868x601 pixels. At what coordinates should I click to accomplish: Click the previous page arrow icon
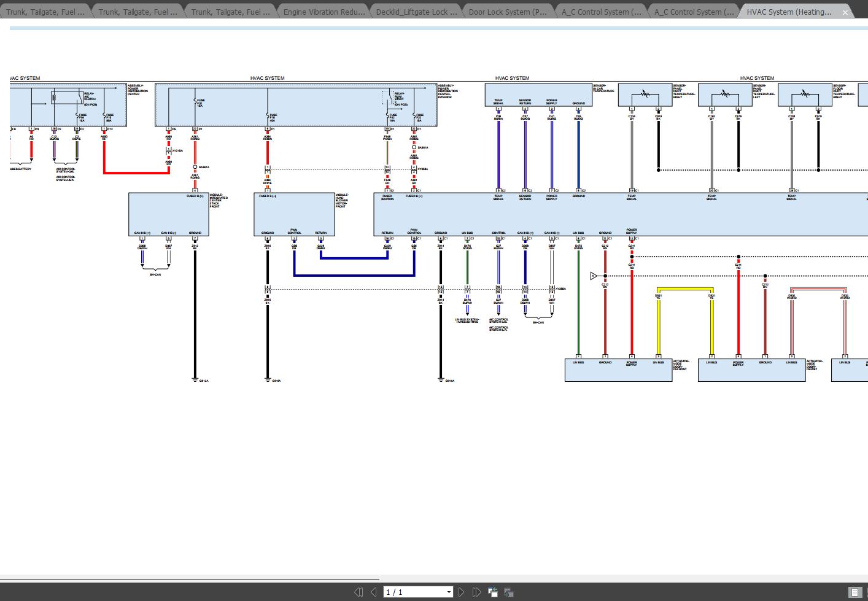tap(373, 592)
